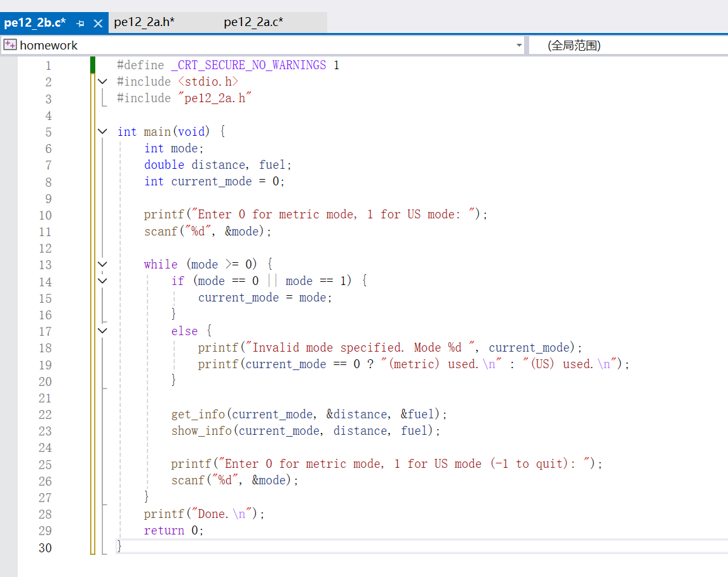Image resolution: width=728 pixels, height=577 pixels.
Task: Collapse the main function at line 5
Action: click(x=103, y=132)
